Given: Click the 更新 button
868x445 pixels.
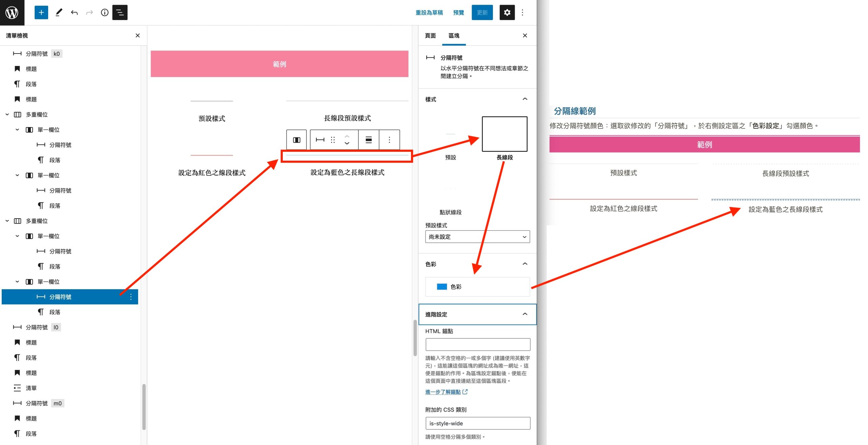Looking at the screenshot, I should 482,13.
